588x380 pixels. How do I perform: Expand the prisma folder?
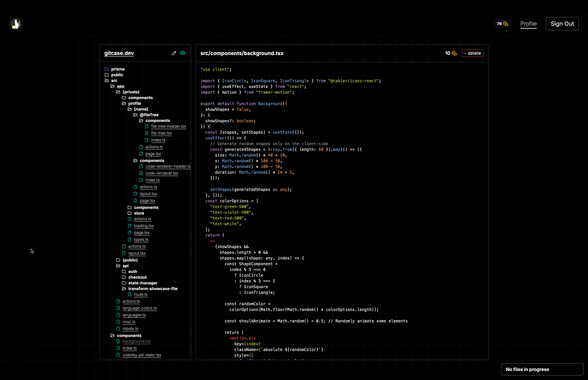117,69
